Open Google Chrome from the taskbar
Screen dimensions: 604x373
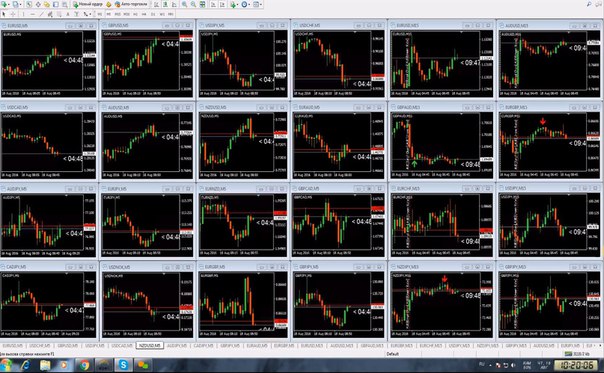84,365
